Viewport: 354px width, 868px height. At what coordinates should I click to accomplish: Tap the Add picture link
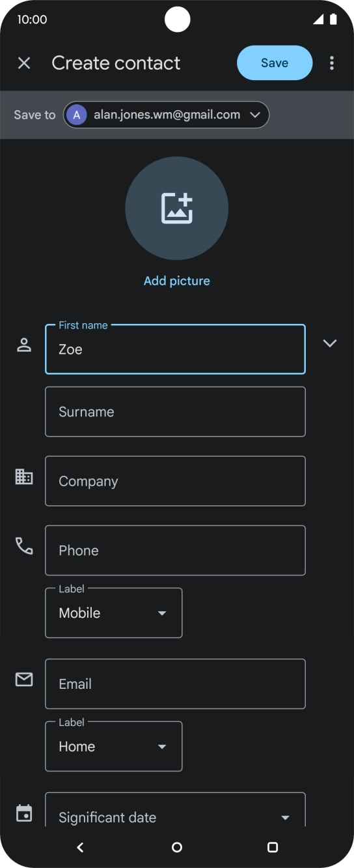click(x=177, y=281)
